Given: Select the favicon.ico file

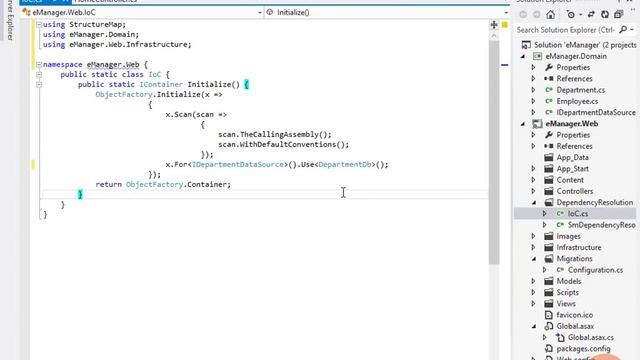Looking at the screenshot, I should (574, 315).
